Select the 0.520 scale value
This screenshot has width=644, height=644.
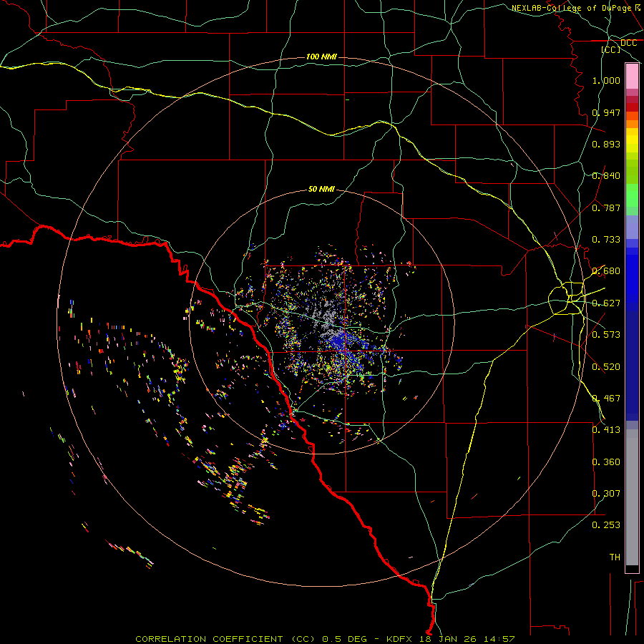coord(606,367)
